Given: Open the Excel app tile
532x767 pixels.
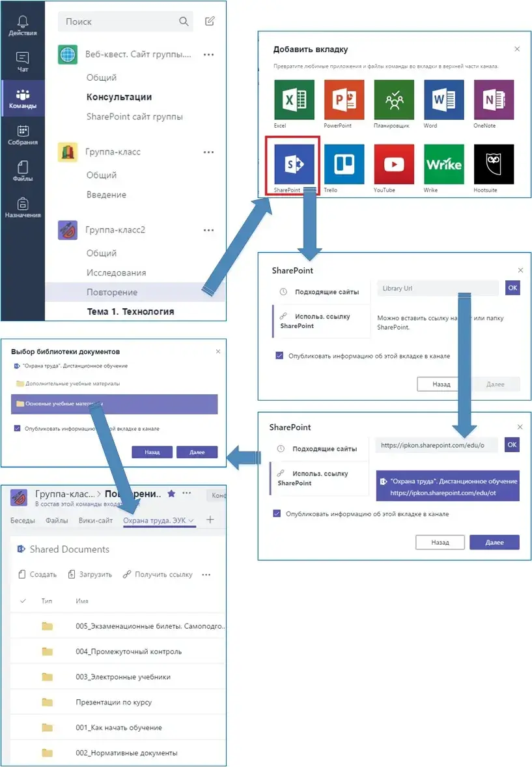Looking at the screenshot, I should [294, 100].
